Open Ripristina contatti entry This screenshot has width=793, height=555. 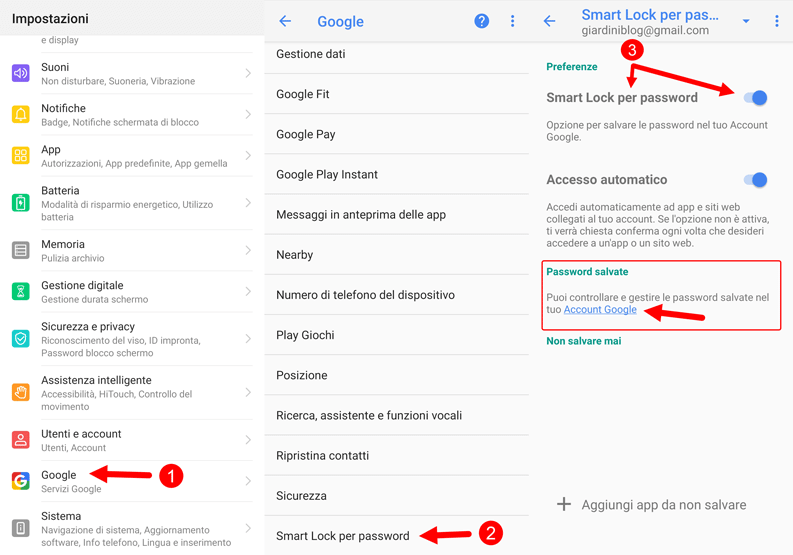[396, 455]
